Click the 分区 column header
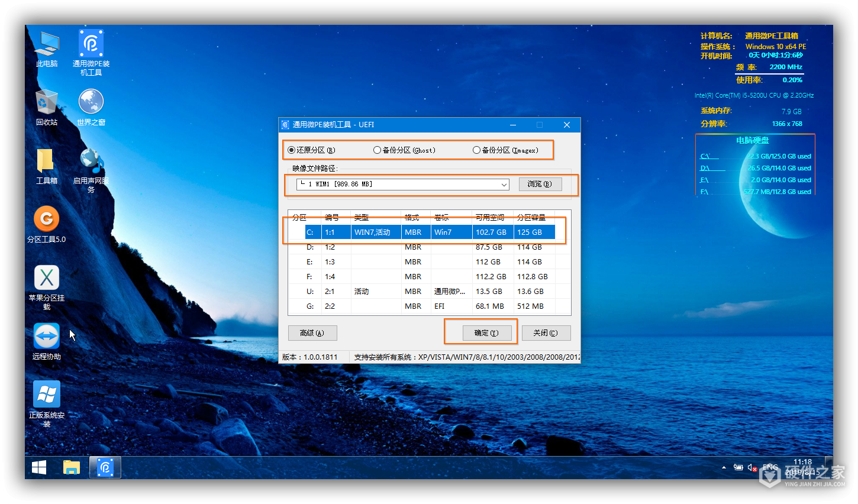The image size is (858, 504). pos(305,218)
